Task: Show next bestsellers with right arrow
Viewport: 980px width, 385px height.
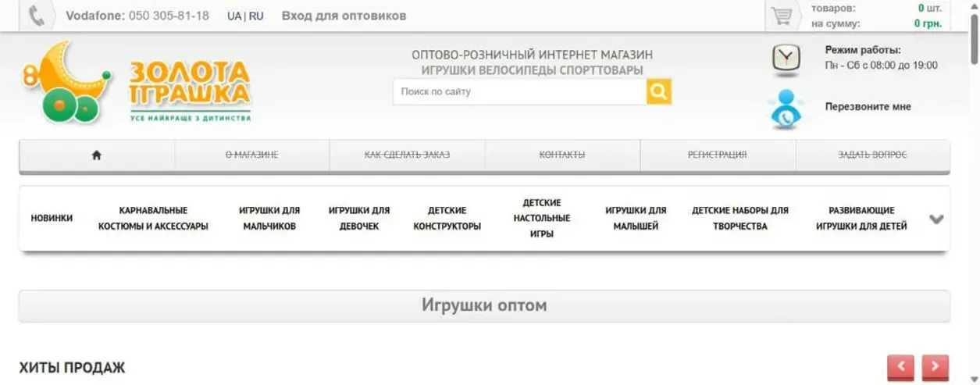Action: 935,367
